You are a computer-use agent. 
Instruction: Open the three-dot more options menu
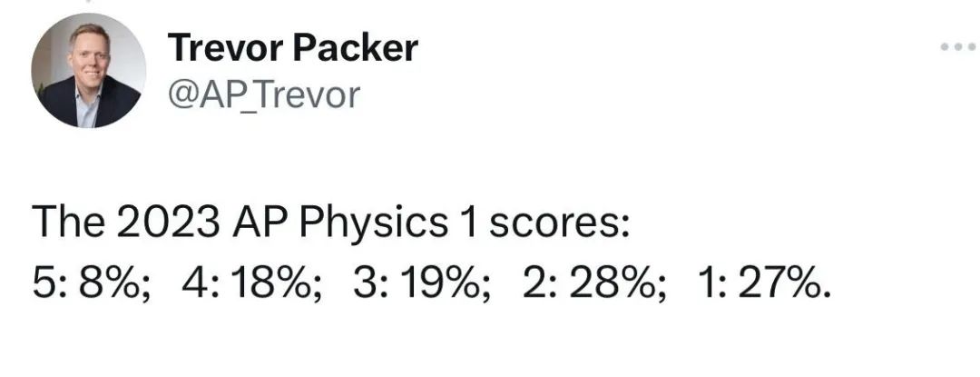coord(958,47)
